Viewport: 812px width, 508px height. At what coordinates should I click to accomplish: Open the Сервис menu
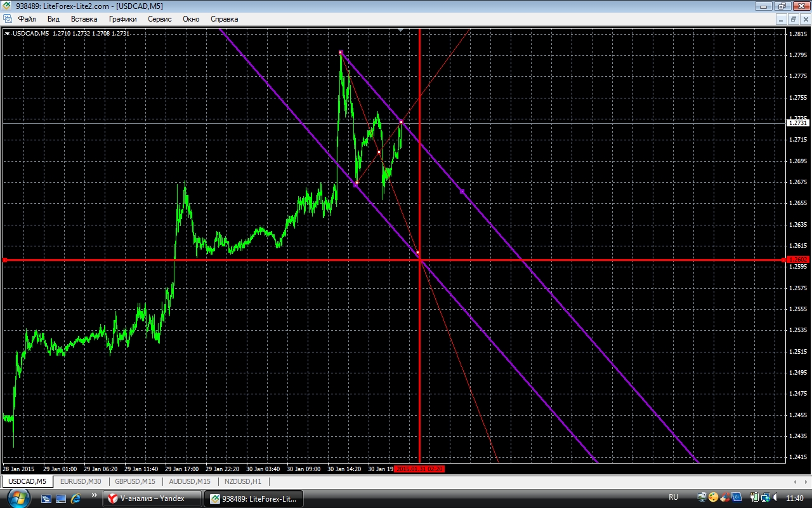point(159,19)
